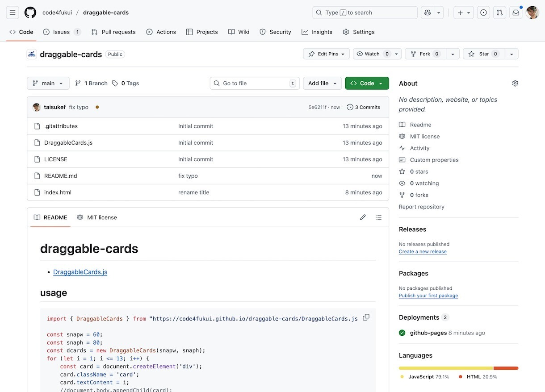Switch to the Projects tab
This screenshot has height=392, width=545.
click(202, 32)
